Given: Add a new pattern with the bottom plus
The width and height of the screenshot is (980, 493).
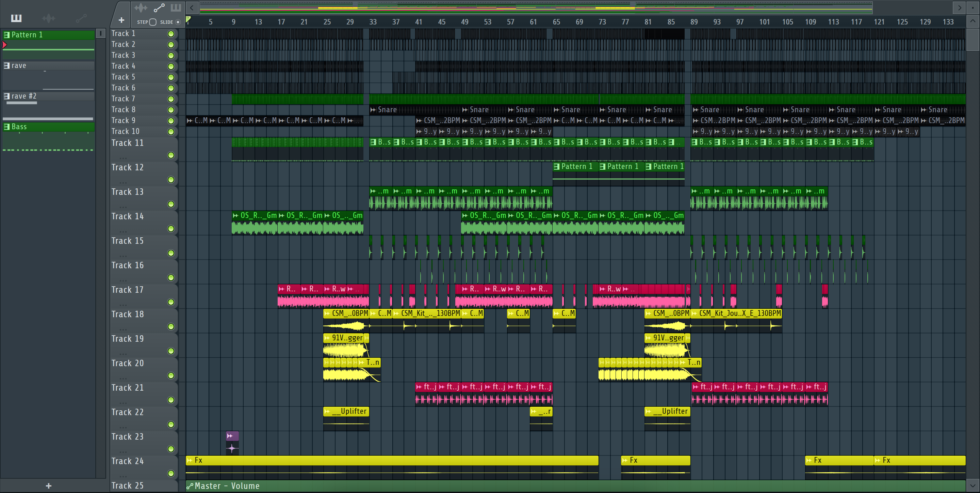Looking at the screenshot, I should coord(49,486).
